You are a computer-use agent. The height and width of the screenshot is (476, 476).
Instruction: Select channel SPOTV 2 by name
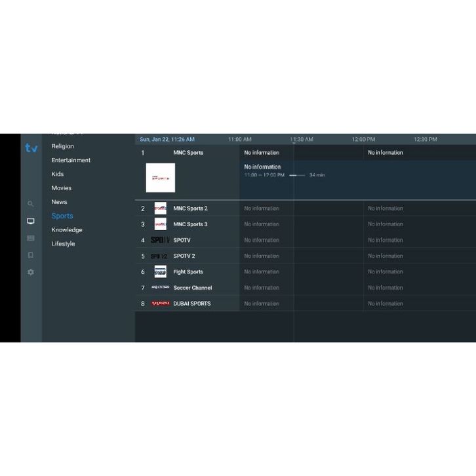click(x=184, y=256)
